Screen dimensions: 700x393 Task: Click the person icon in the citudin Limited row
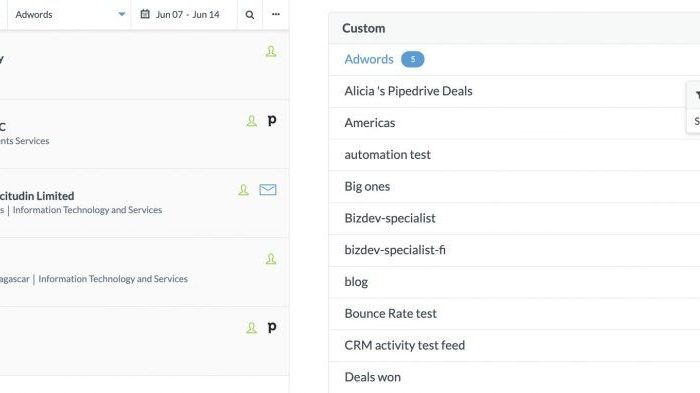[x=243, y=190]
